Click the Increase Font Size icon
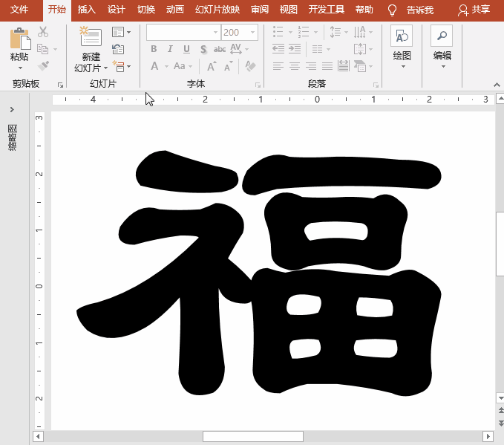 click(212, 66)
